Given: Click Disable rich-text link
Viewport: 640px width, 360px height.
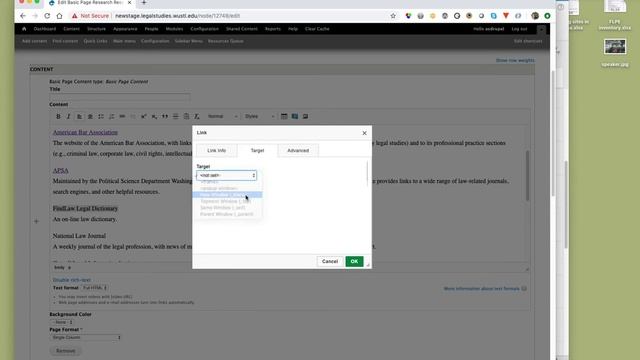Looking at the screenshot, I should [72, 280].
